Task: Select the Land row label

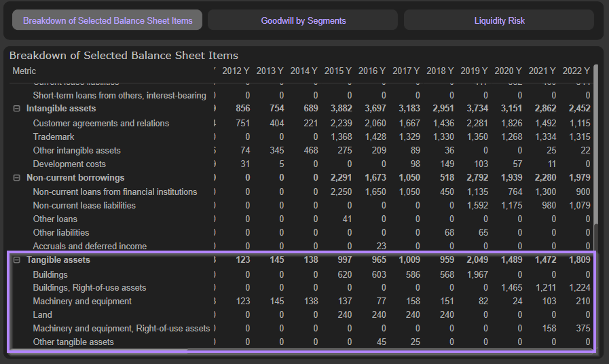Action: pos(42,315)
